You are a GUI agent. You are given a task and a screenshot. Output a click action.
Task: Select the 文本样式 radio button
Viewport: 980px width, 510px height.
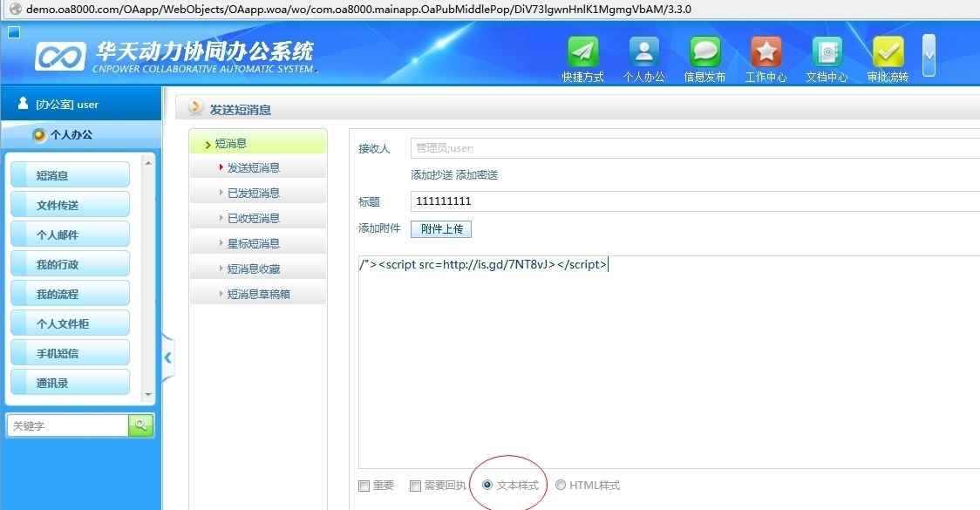coord(487,485)
